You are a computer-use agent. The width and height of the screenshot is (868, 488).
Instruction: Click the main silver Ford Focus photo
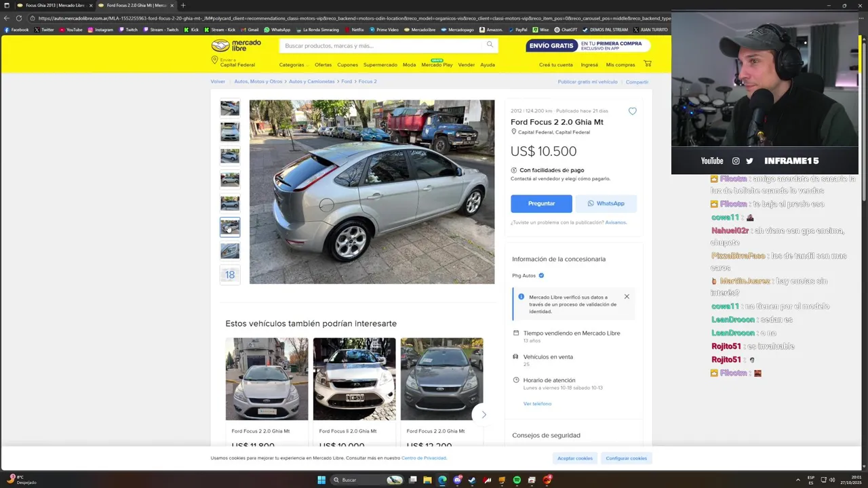[372, 192]
